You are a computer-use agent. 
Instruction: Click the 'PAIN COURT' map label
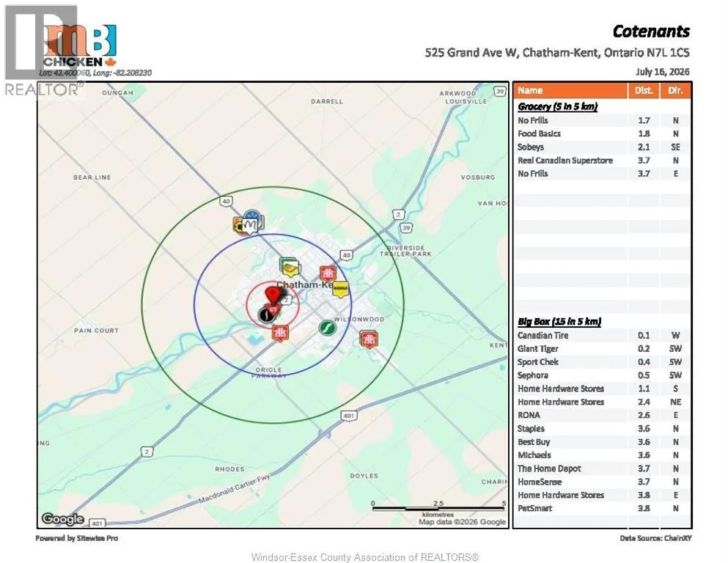coord(96,331)
